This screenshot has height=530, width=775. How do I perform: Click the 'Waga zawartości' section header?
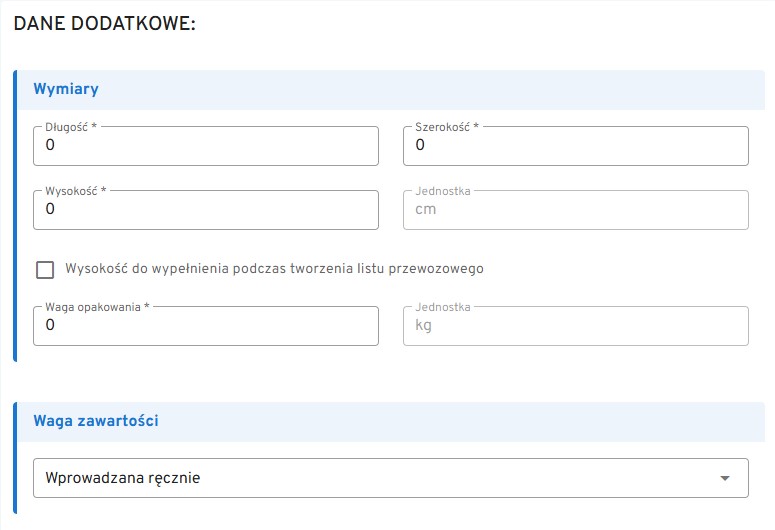click(x=96, y=421)
